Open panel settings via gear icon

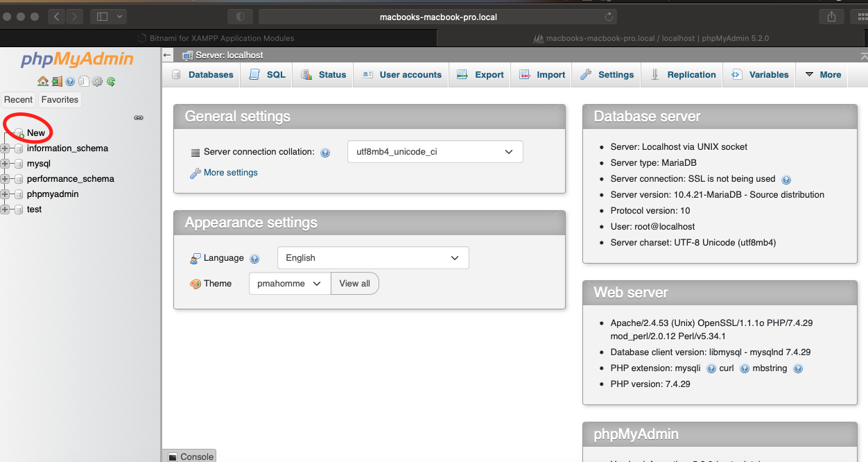(x=96, y=81)
